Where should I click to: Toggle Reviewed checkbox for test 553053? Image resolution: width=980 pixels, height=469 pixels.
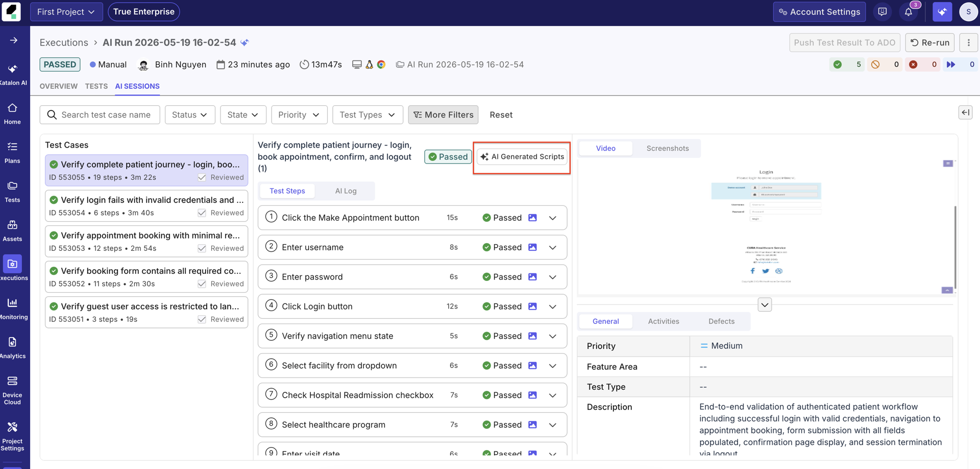point(202,248)
